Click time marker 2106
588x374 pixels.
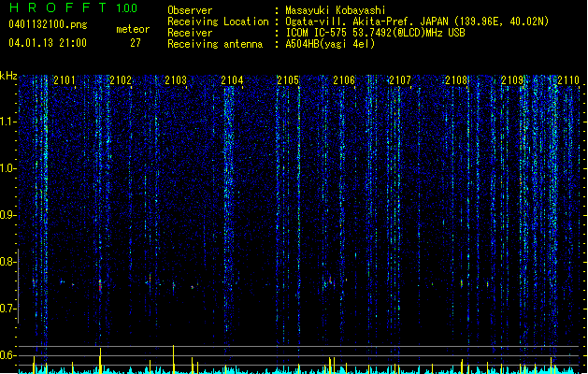point(344,80)
